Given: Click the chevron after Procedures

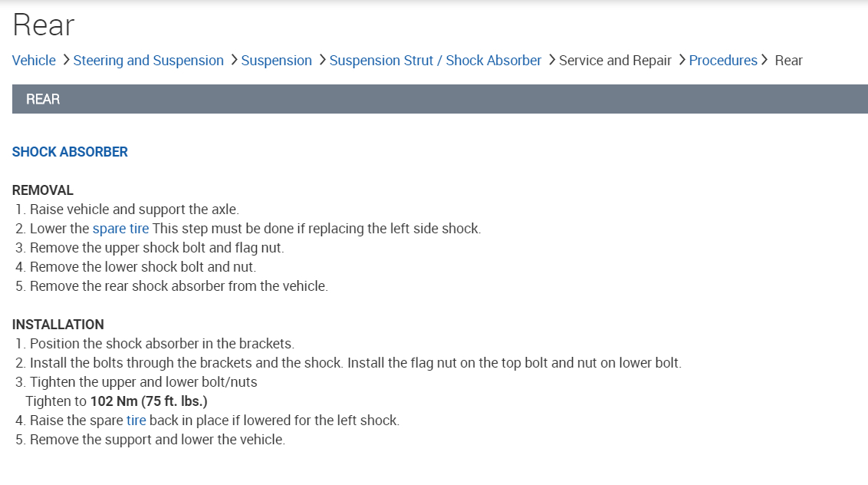Looking at the screenshot, I should pos(764,60).
